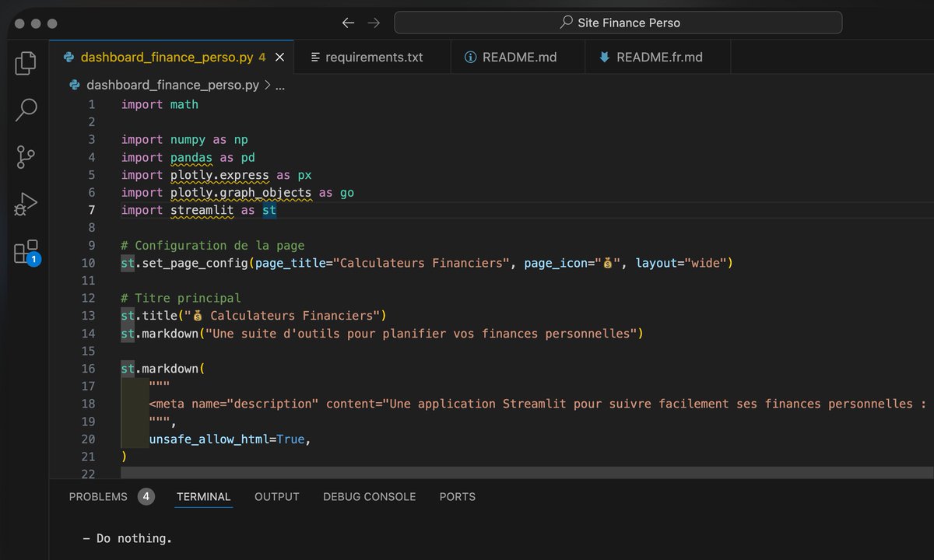
Task: Click the Python file icon in breadcrumb
Action: tap(75, 85)
